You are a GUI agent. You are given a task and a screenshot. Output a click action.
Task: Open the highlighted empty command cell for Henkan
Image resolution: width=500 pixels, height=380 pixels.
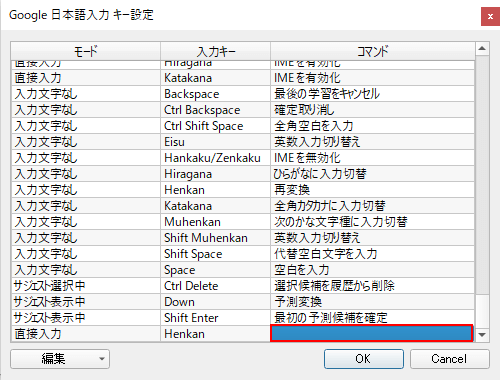[372, 333]
